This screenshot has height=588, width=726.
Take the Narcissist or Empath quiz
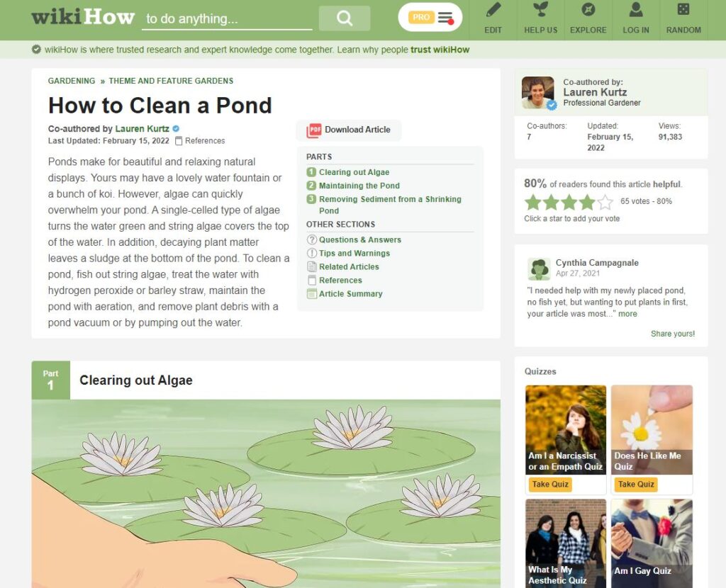coord(549,485)
